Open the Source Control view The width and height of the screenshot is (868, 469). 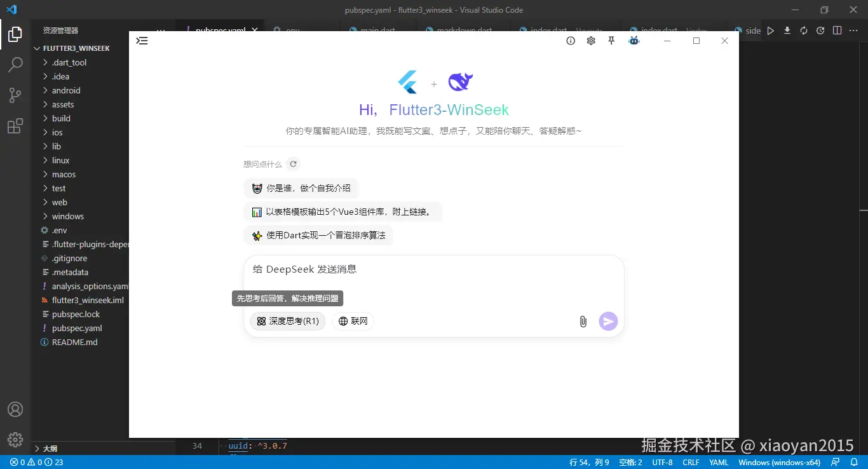(15, 95)
